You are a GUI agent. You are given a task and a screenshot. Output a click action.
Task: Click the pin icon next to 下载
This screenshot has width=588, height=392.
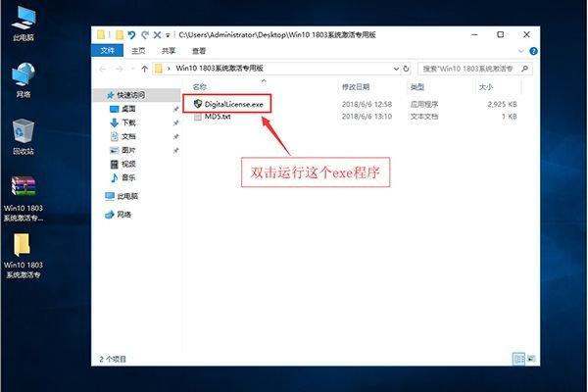coord(175,123)
